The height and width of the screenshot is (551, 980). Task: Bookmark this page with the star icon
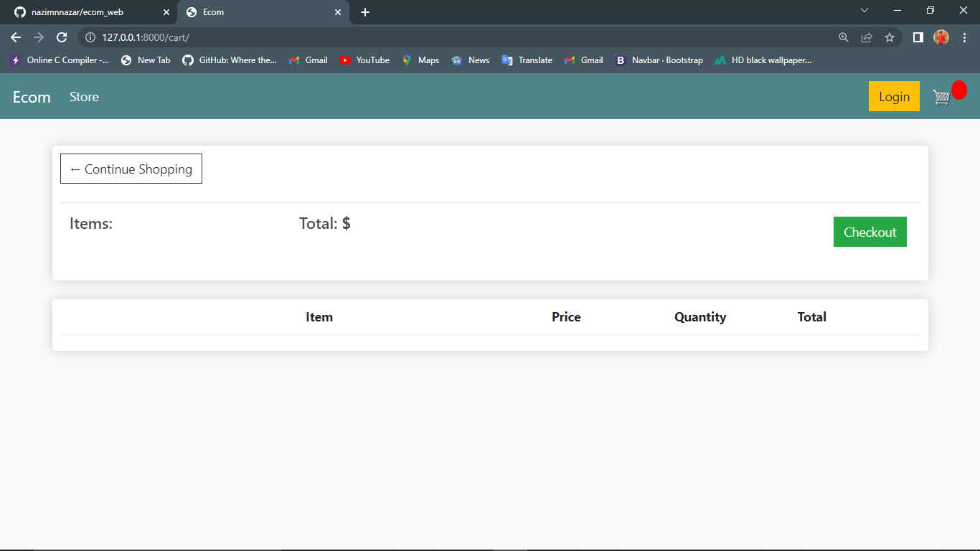point(890,37)
